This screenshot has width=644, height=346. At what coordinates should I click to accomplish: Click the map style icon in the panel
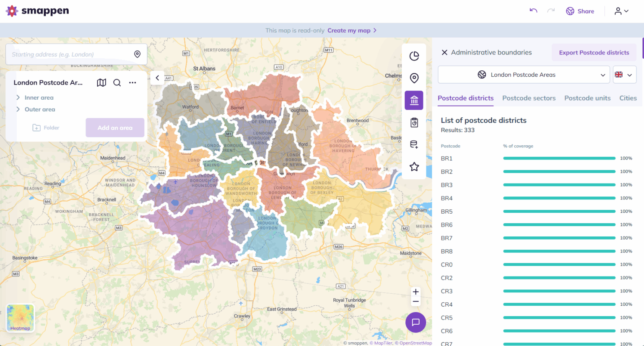point(101,83)
